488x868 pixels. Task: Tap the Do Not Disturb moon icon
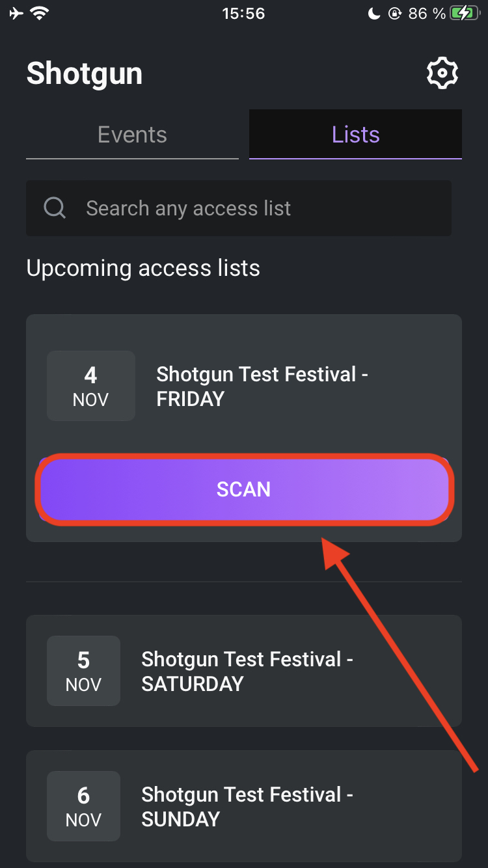[374, 14]
